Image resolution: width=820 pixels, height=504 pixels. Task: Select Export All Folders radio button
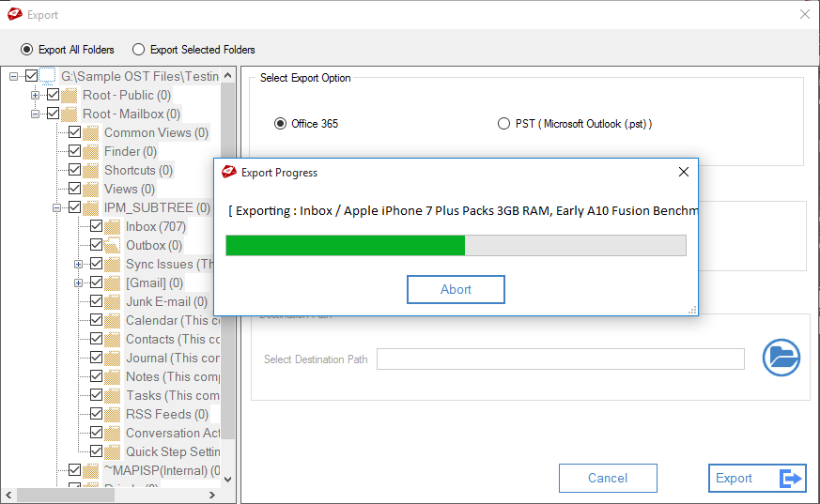pyautogui.click(x=26, y=50)
